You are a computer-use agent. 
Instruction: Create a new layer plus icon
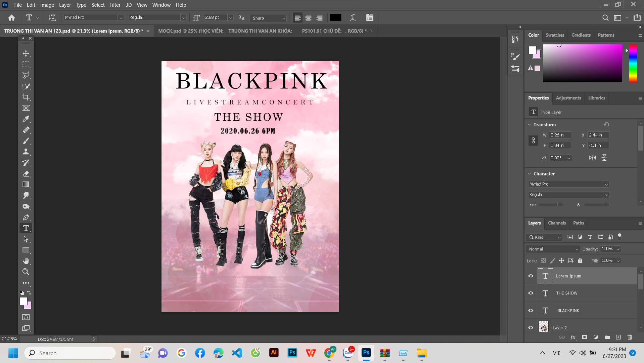[x=618, y=337]
